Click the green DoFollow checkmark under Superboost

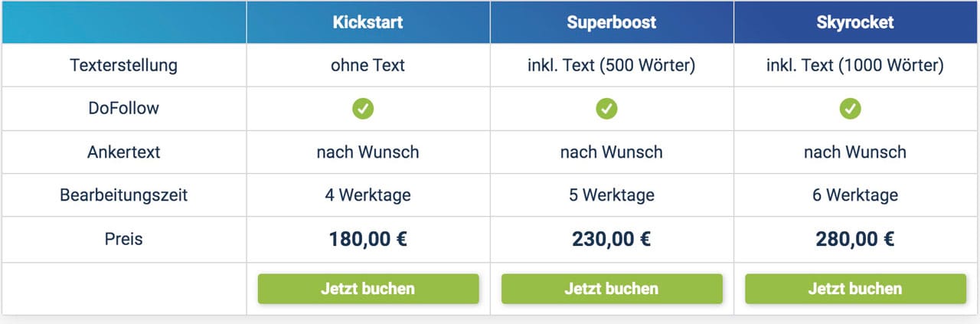606,109
